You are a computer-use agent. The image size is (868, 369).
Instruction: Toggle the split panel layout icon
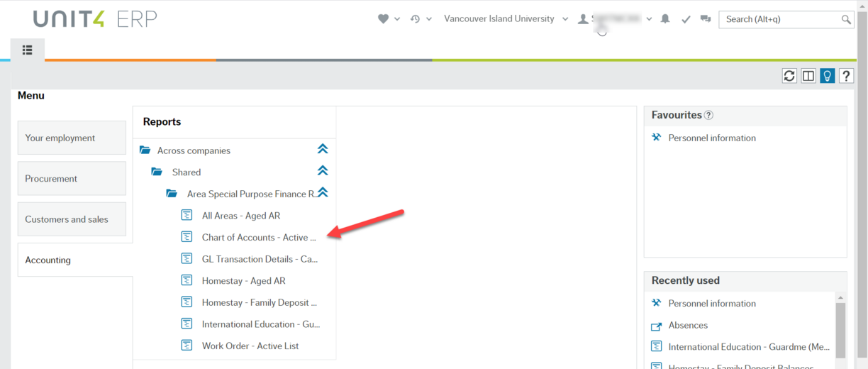click(808, 76)
